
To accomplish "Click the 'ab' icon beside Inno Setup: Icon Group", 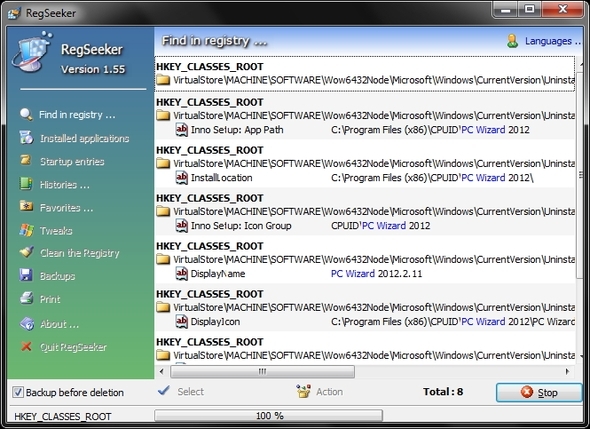I will [182, 225].
